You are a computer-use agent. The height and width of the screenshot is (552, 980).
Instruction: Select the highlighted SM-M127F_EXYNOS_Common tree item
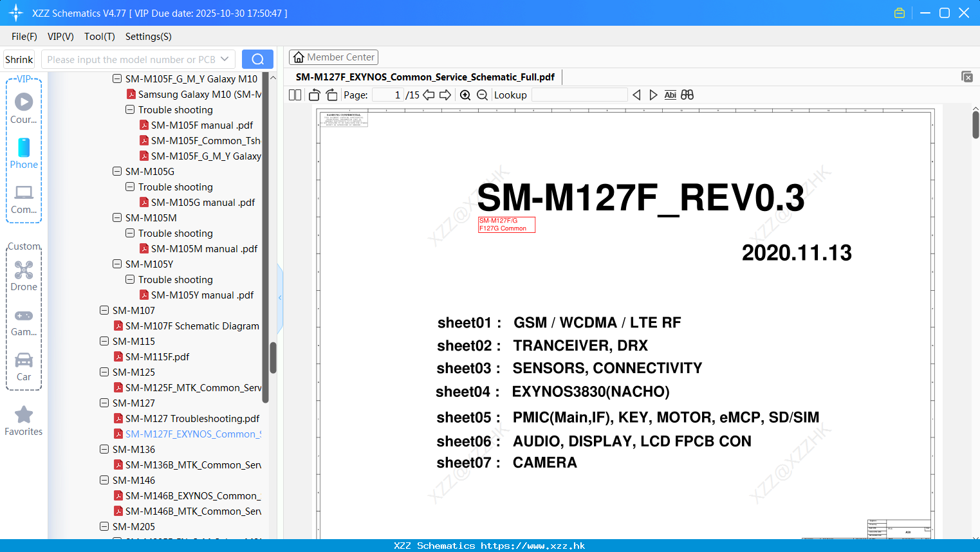[x=193, y=434]
